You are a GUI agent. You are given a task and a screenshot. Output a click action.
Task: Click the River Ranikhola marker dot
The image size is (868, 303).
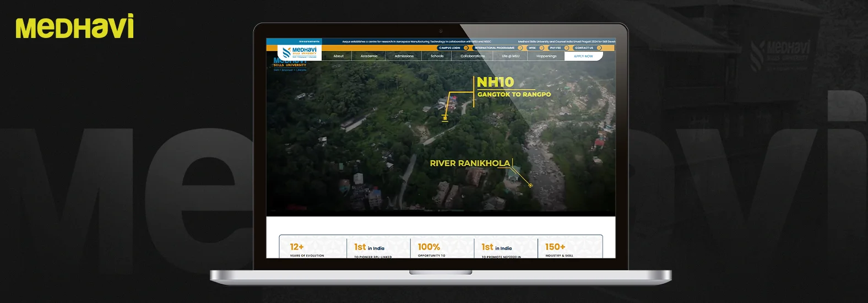(530, 185)
